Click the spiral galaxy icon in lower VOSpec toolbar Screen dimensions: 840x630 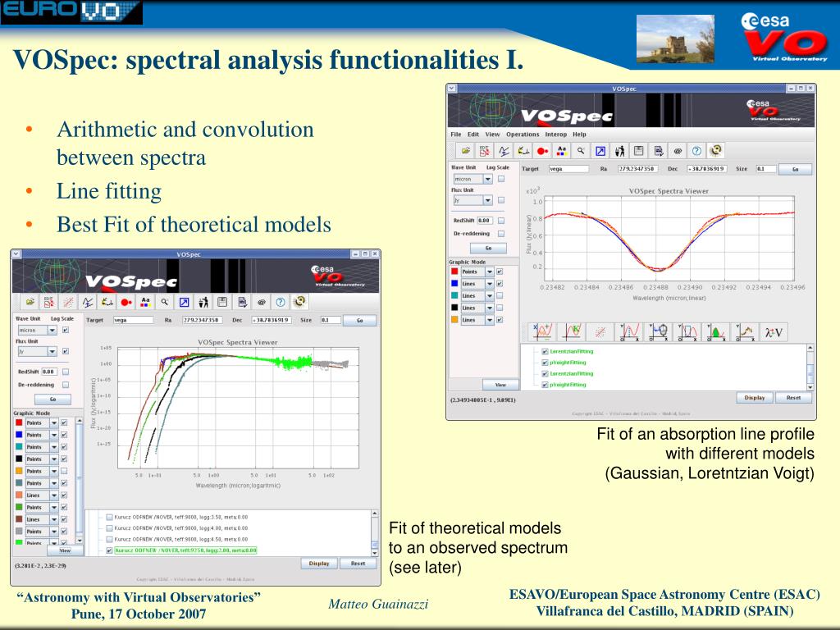pos(299,302)
